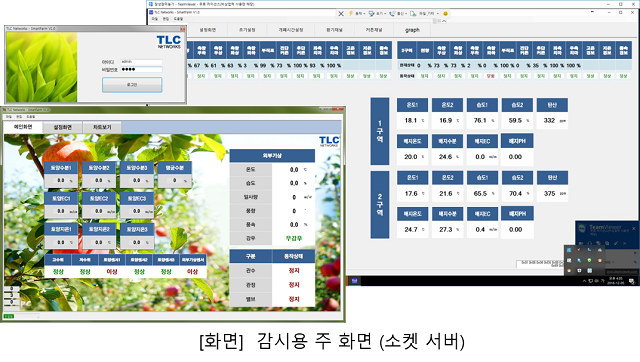640x362 pixels.
Task: Collapse the TeamViewer toolbar with up chevron
Action: pyautogui.click(x=444, y=21)
